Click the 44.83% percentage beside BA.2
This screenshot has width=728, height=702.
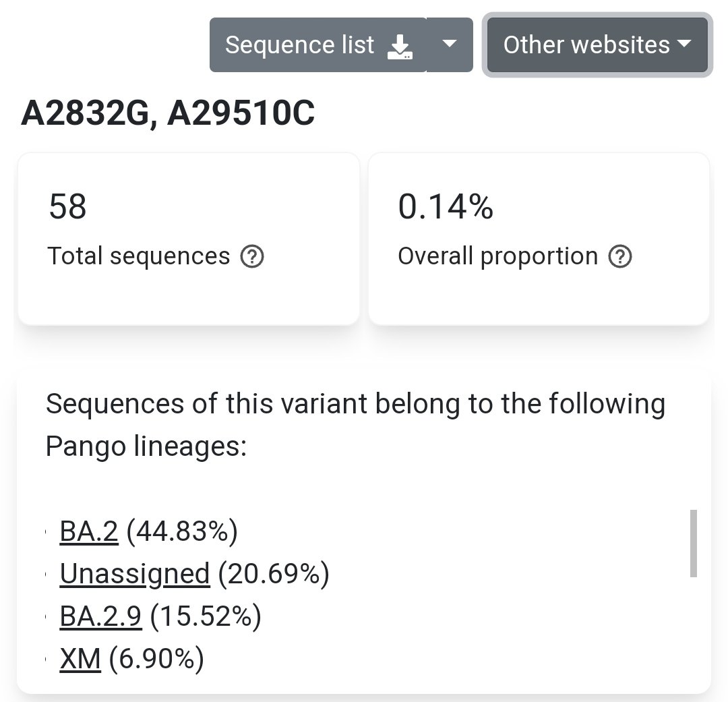(x=182, y=531)
